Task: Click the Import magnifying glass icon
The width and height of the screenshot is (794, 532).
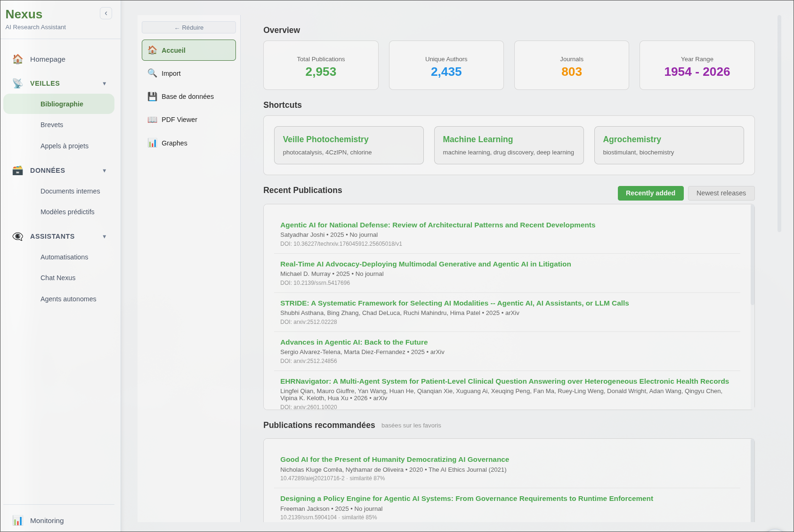Action: click(x=153, y=73)
